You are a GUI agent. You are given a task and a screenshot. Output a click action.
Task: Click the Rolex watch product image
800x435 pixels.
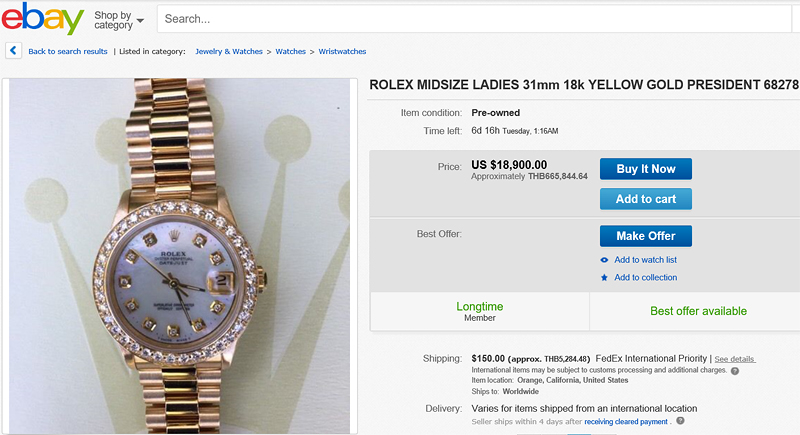click(180, 256)
